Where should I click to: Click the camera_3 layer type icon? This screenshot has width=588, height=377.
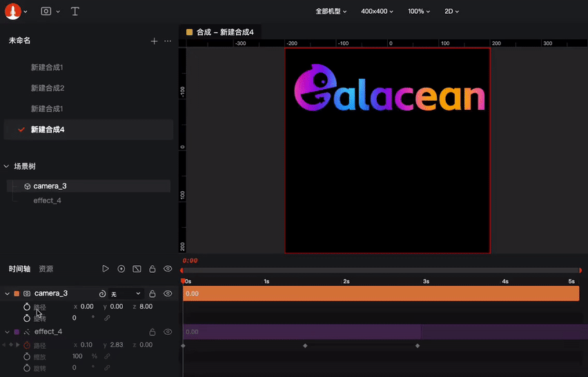[x=27, y=293]
